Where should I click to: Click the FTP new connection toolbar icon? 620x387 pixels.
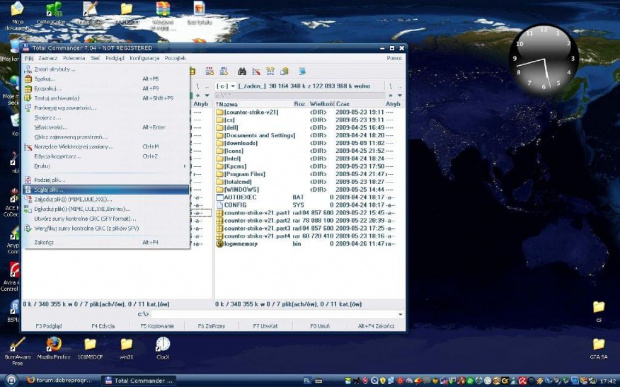(224, 72)
